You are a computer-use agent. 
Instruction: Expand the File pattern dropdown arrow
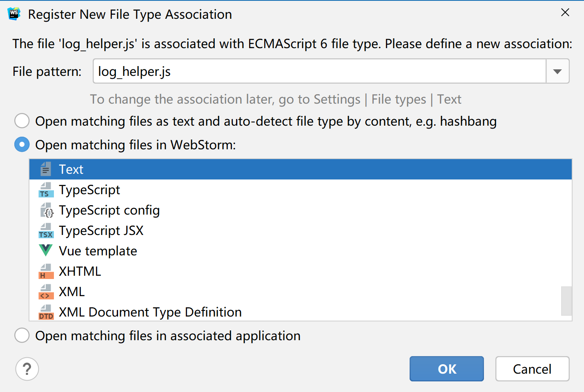(557, 71)
